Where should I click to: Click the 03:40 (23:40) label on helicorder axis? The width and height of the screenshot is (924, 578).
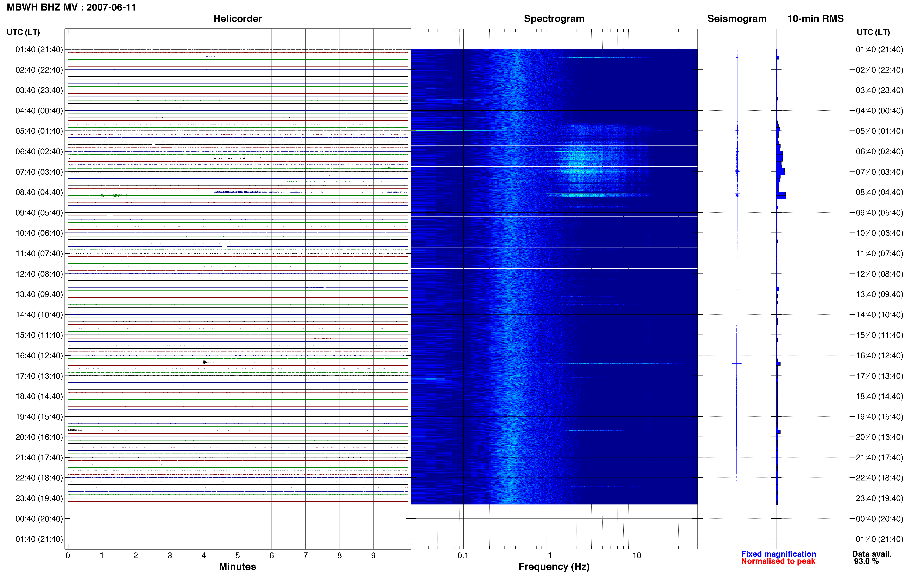[39, 90]
